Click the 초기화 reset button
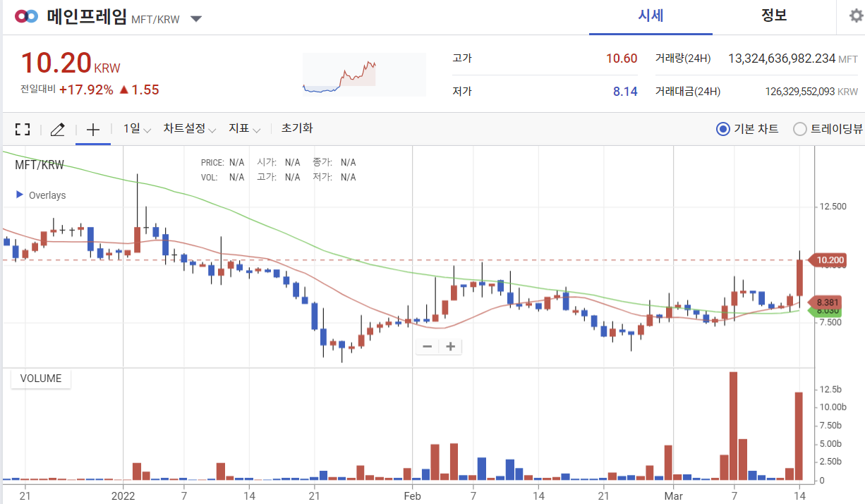 294,129
